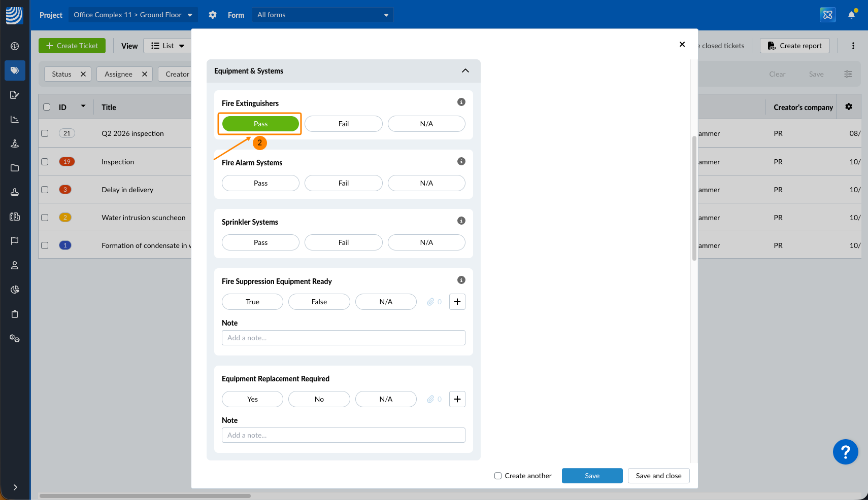Open the All forms dropdown
The height and width of the screenshot is (500, 868).
(x=322, y=15)
